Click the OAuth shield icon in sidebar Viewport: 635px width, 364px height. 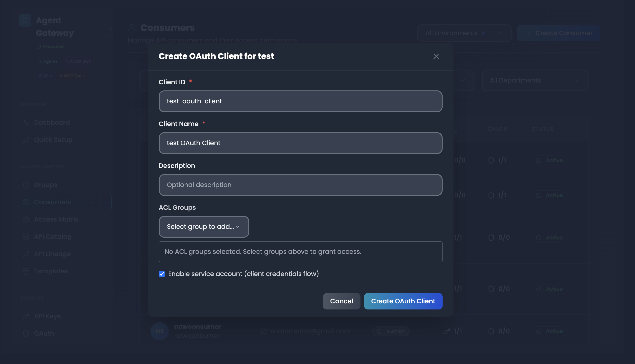coord(26,334)
